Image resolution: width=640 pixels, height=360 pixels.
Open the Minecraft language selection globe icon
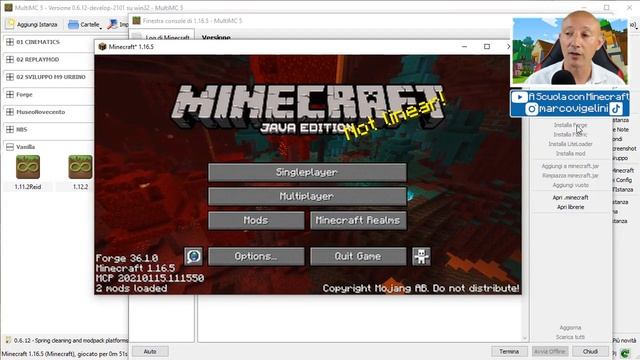point(193,257)
